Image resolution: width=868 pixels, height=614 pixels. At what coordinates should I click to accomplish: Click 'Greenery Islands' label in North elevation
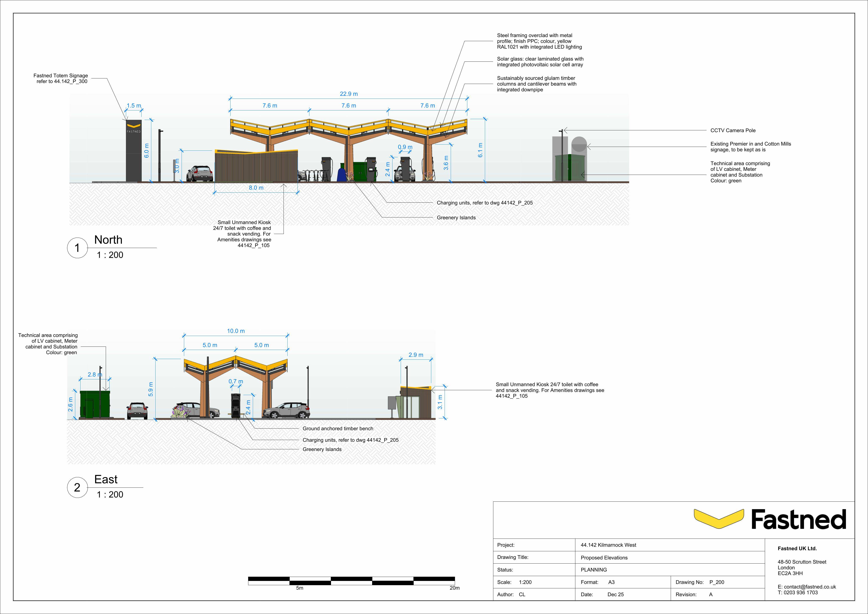click(456, 218)
